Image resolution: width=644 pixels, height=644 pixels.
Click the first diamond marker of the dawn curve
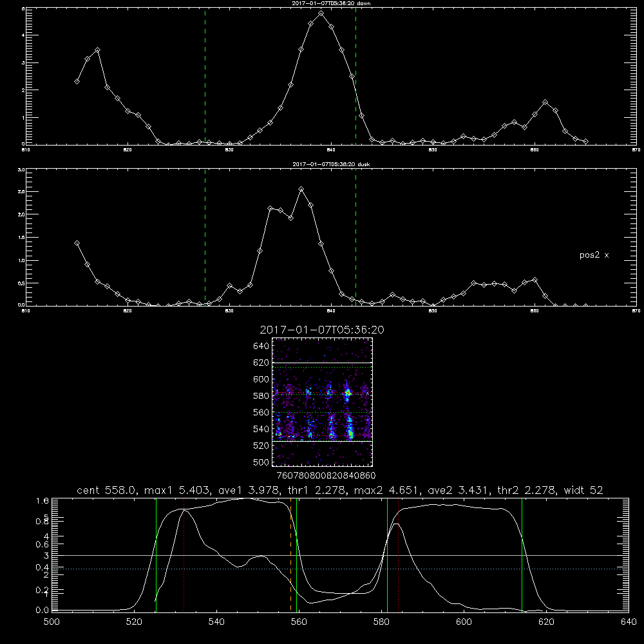click(x=77, y=81)
